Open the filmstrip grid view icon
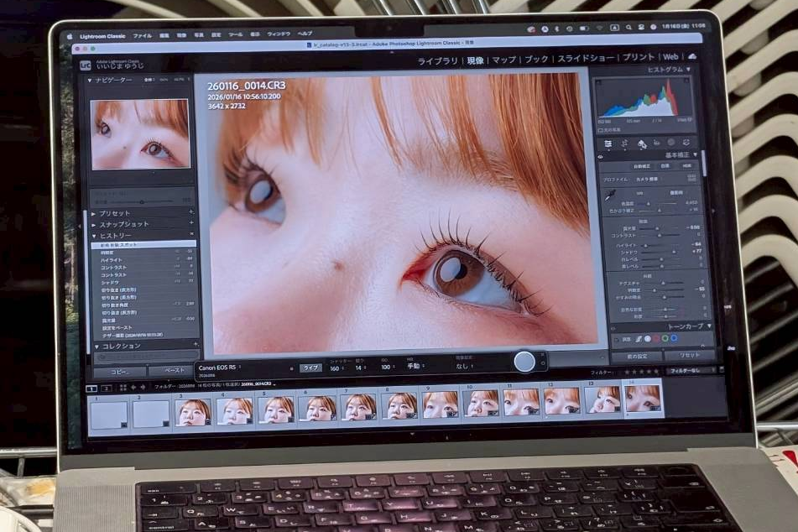Viewport: 798px width, 532px height. click(x=123, y=388)
